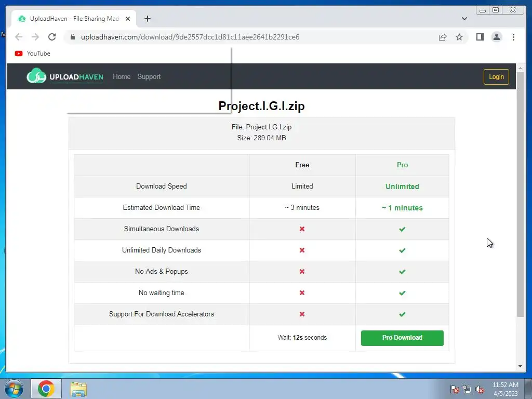Click green check for No-Ads & Popups
Screen dimensions: 532x399
[402, 272]
